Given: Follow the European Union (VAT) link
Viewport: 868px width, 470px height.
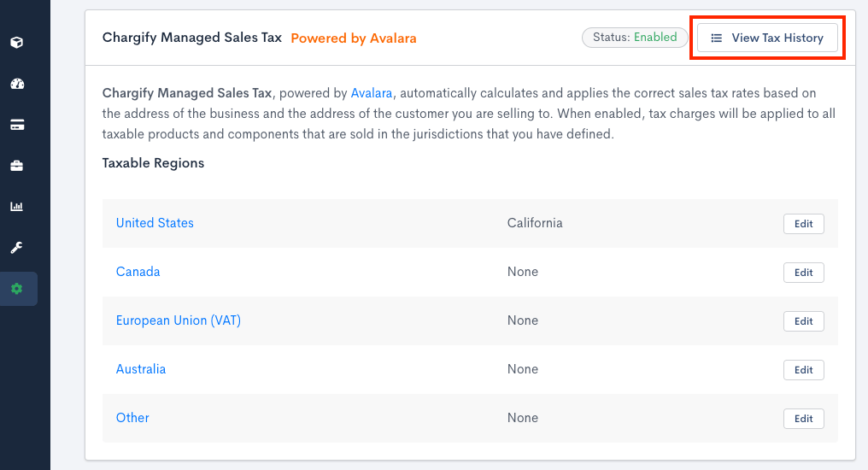Looking at the screenshot, I should 178,320.
